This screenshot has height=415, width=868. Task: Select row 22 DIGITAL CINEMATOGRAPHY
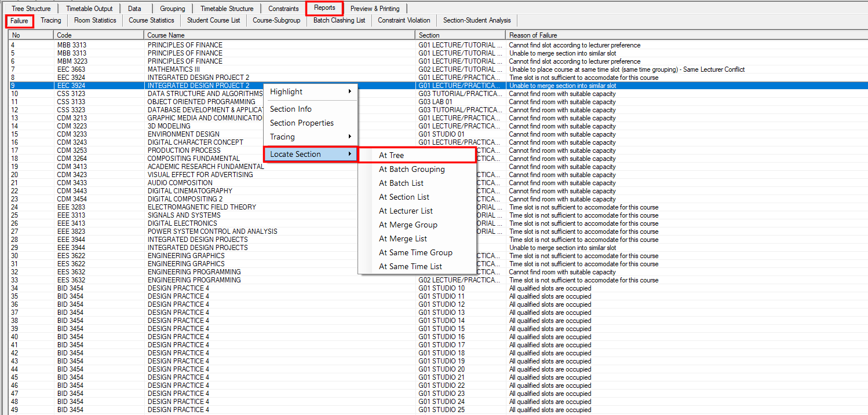click(x=438, y=191)
